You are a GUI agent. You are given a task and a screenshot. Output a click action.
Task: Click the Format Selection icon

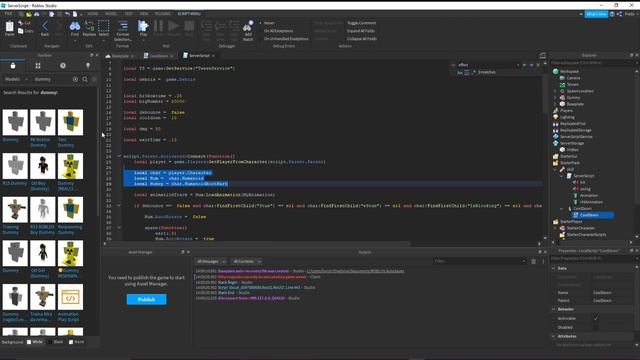tap(122, 27)
